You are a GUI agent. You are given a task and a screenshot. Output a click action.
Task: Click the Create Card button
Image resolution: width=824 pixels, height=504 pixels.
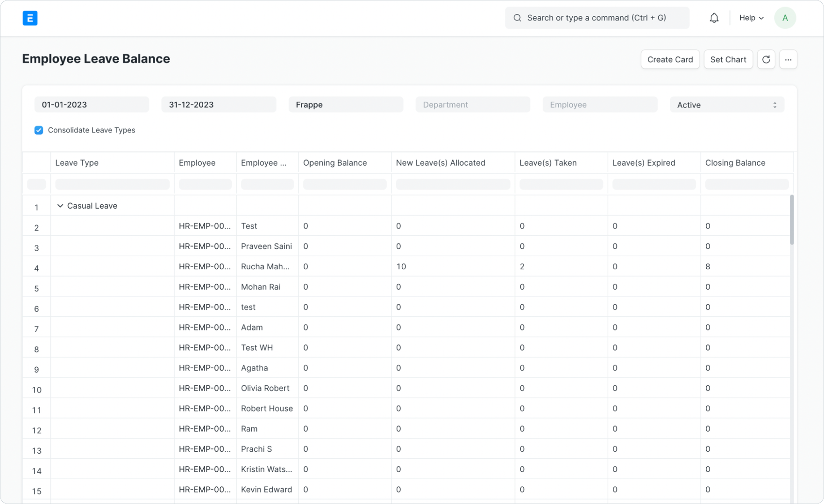click(670, 59)
